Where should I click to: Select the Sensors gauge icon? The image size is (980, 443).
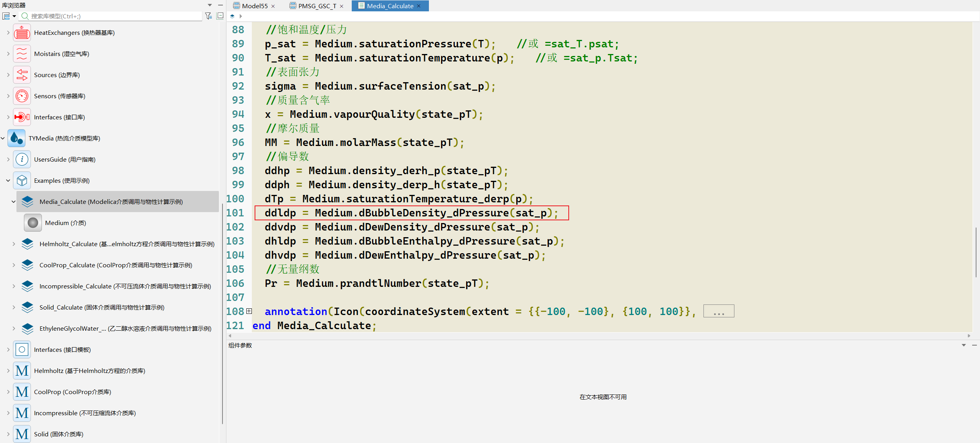pos(22,96)
